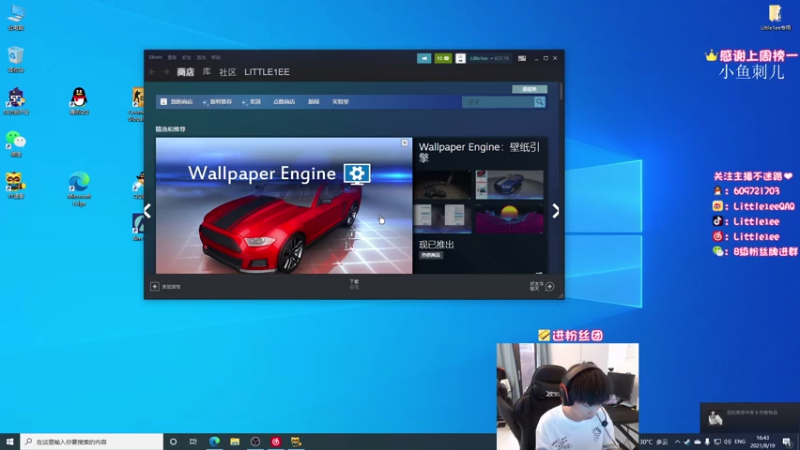The height and width of the screenshot is (450, 800).
Task: Expand the Littie1ee account dropdown
Action: pyautogui.click(x=489, y=58)
